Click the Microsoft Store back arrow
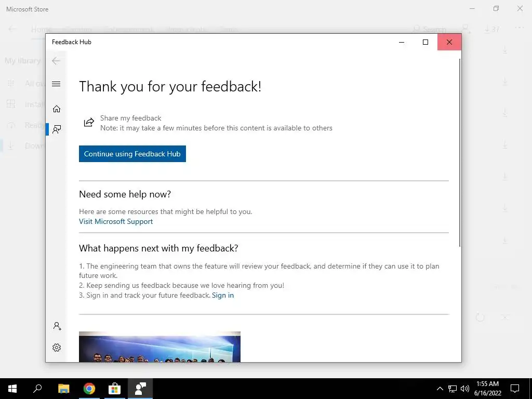The height and width of the screenshot is (399, 532). [12, 29]
